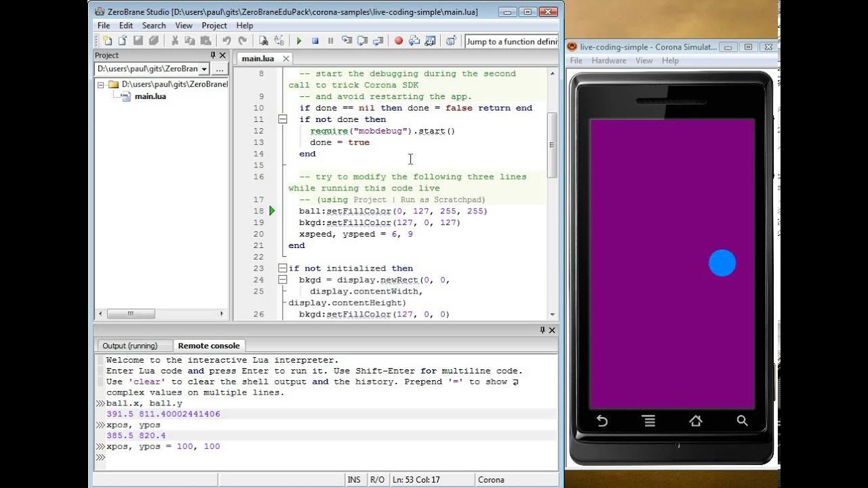Image resolution: width=868 pixels, height=488 pixels.
Task: Click the 'xspeed, yspeed = 6, 9' code line
Action: coord(356,234)
